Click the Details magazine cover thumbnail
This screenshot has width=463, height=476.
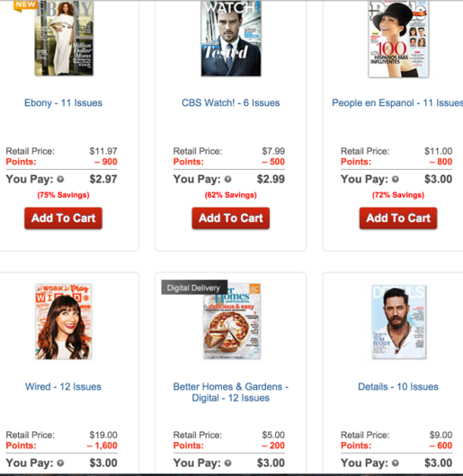[x=398, y=322]
